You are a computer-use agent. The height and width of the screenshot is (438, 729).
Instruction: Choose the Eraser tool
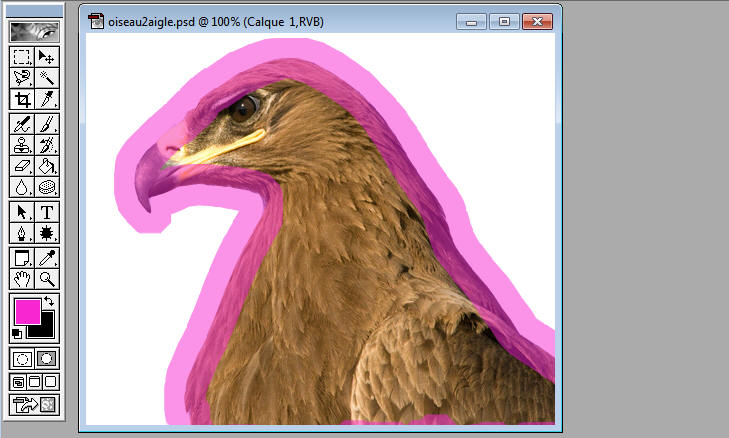pyautogui.click(x=21, y=166)
